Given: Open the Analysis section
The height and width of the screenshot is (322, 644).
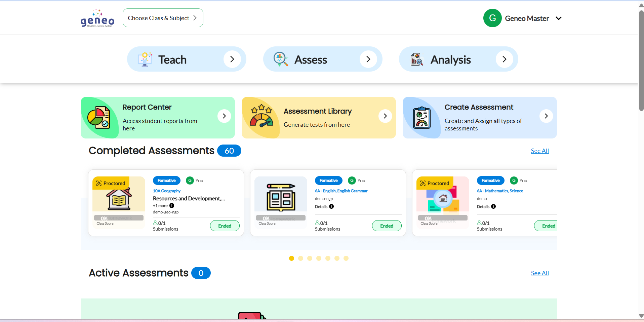Looking at the screenshot, I should (458, 59).
